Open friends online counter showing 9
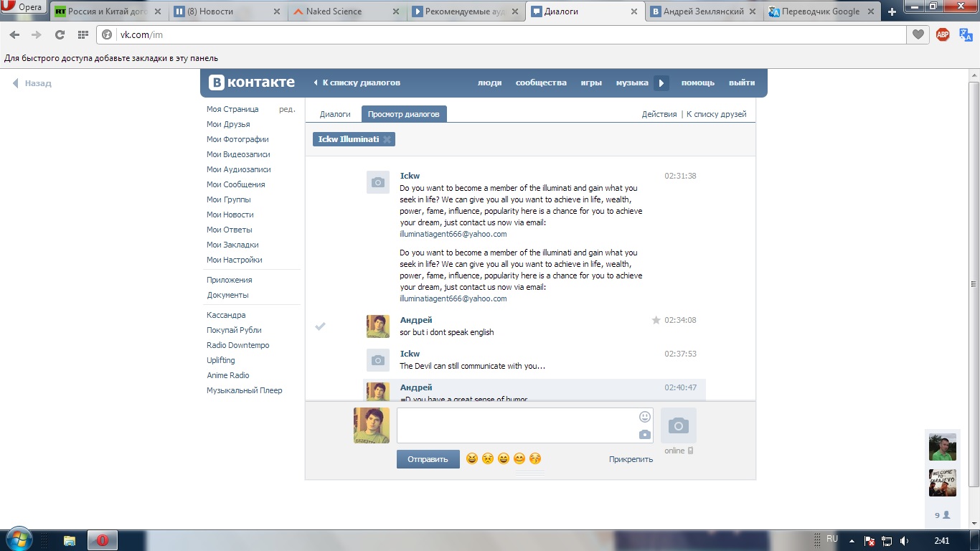 pyautogui.click(x=942, y=515)
